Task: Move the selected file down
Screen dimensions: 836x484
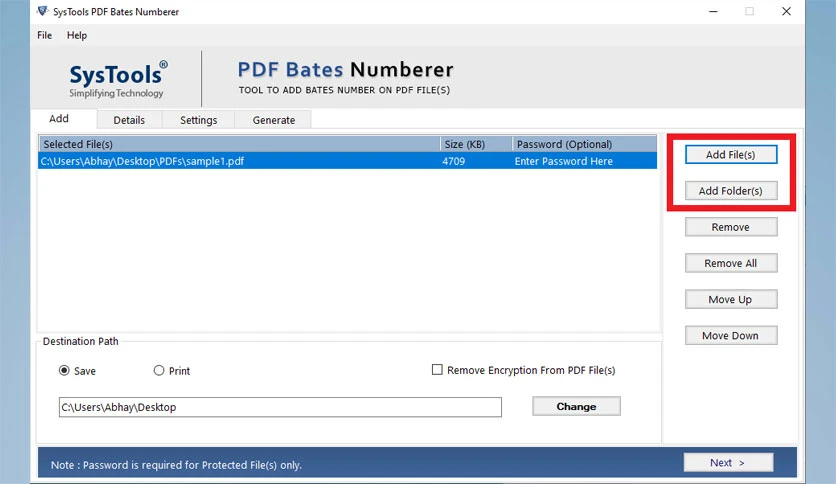Action: coord(731,336)
